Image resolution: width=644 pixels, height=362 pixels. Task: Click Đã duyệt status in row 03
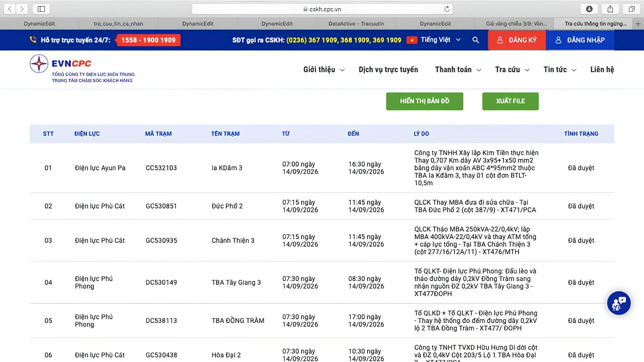point(581,241)
